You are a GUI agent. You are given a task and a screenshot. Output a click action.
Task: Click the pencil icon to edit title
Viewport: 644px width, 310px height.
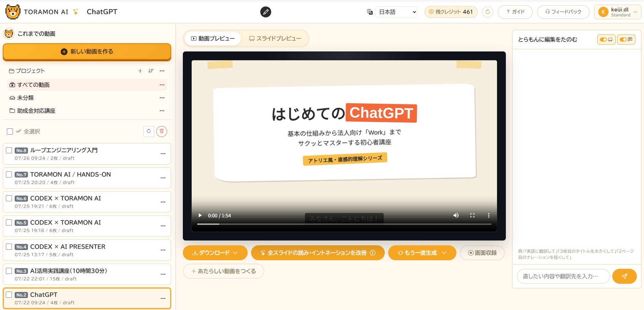point(266,12)
